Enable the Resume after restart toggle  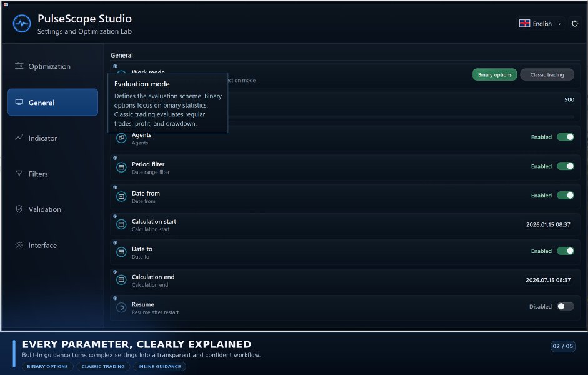pos(565,306)
